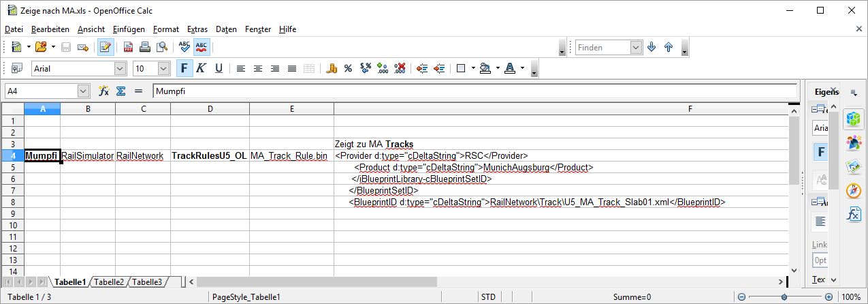
Task: Open the Navigator from sidebar
Action: pos(854,191)
